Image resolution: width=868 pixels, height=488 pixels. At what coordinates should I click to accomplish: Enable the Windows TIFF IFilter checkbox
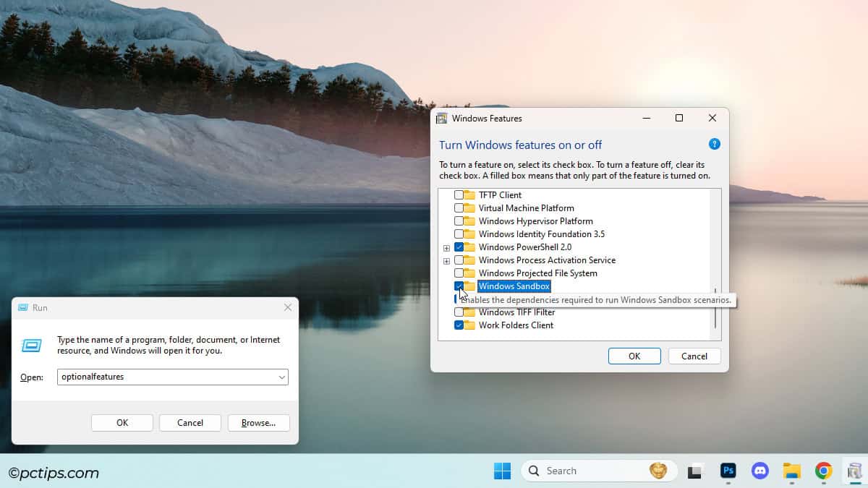coord(459,312)
